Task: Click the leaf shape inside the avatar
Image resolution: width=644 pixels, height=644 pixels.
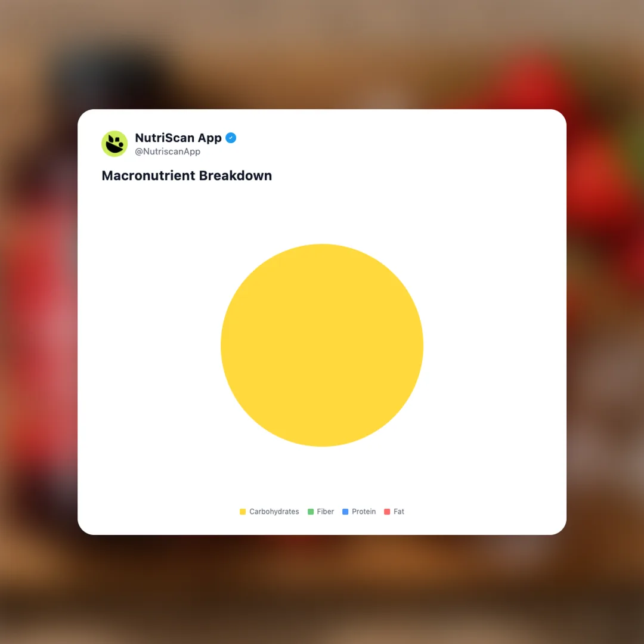Action: (111, 140)
